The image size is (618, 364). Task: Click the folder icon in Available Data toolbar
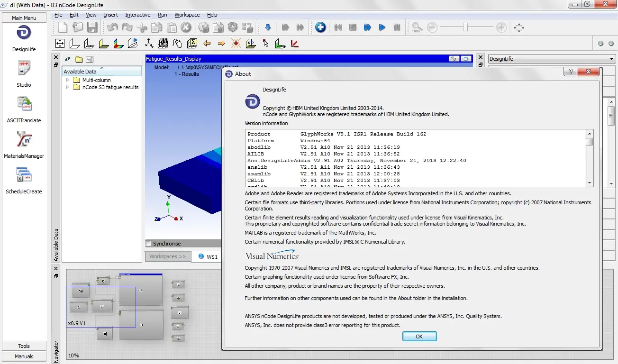coord(79,59)
